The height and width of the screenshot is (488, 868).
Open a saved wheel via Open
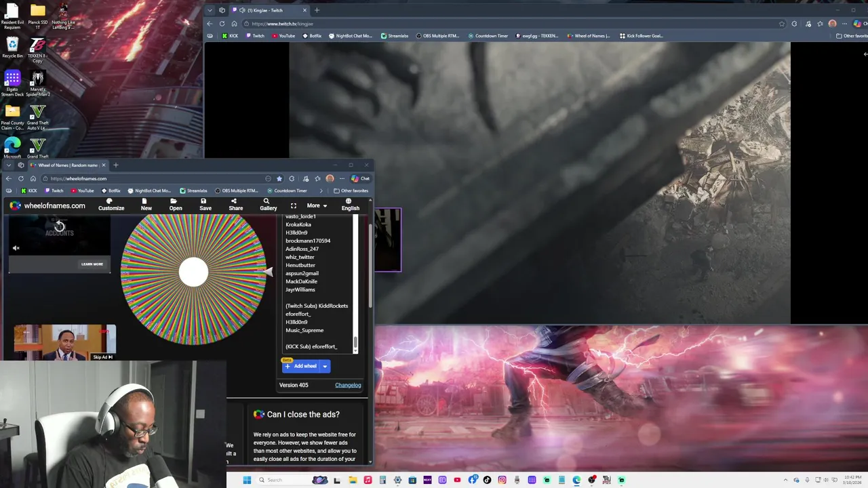tap(176, 205)
